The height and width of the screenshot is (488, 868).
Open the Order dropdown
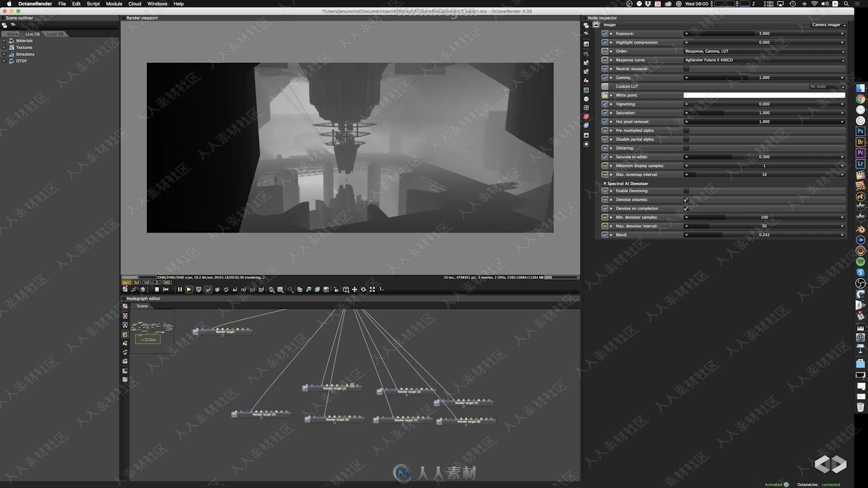(x=764, y=51)
